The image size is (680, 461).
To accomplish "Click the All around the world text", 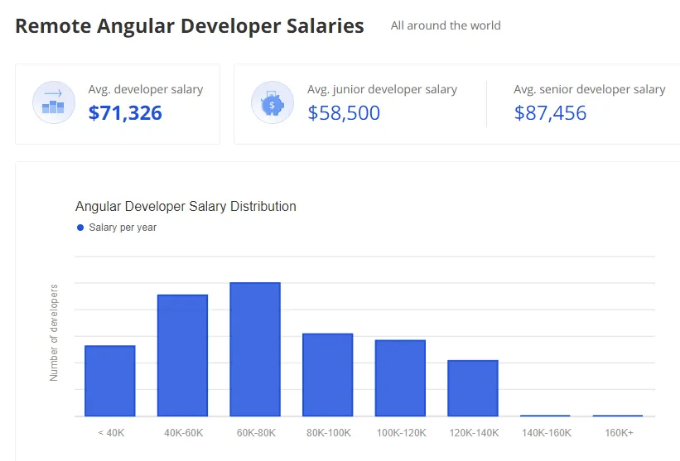I will [445, 26].
